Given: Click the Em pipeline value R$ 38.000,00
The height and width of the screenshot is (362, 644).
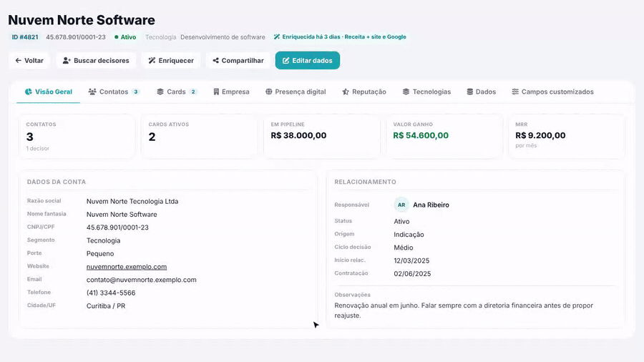Looking at the screenshot, I should point(298,135).
